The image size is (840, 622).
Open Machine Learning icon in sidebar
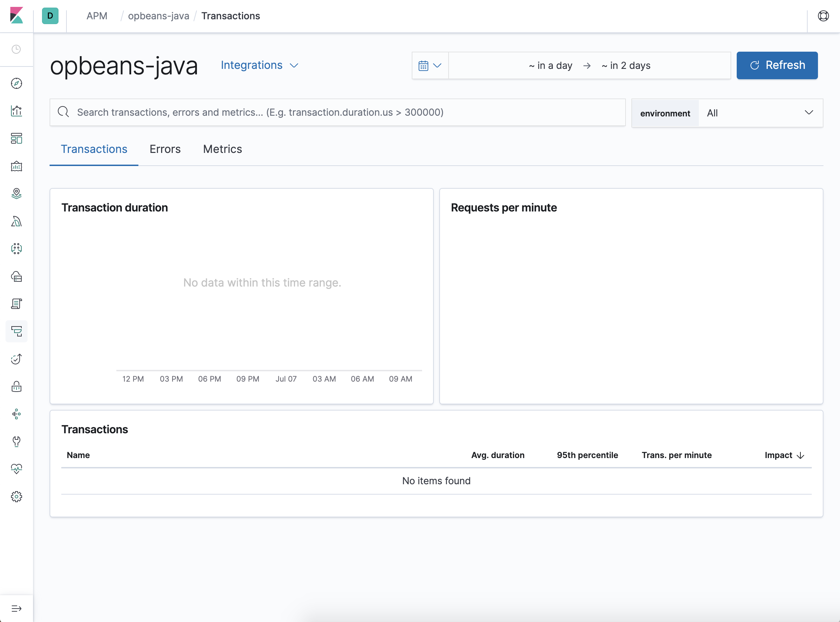[x=17, y=249]
